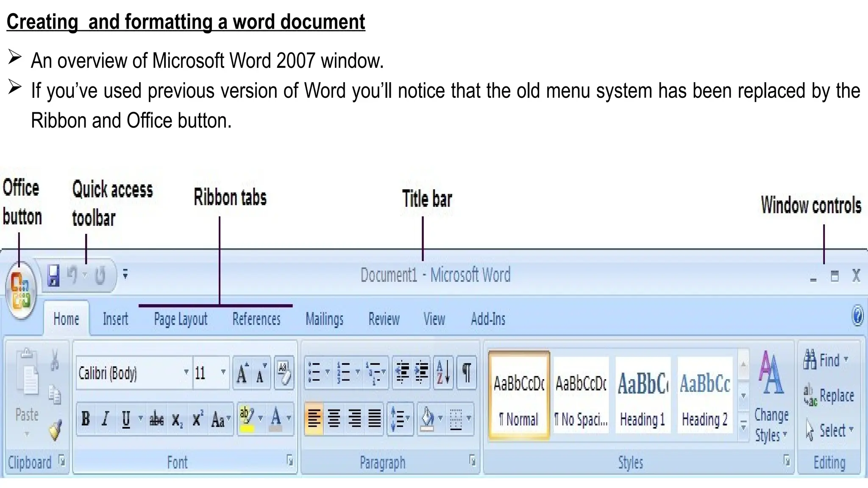This screenshot has width=868, height=488.
Task: Apply the yellow text highlight color
Action: coord(247,419)
